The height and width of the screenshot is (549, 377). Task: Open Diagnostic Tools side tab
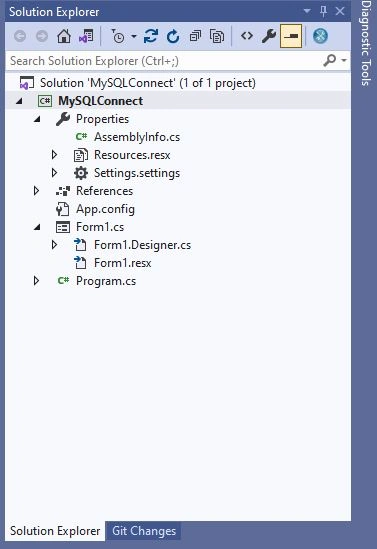click(x=366, y=43)
